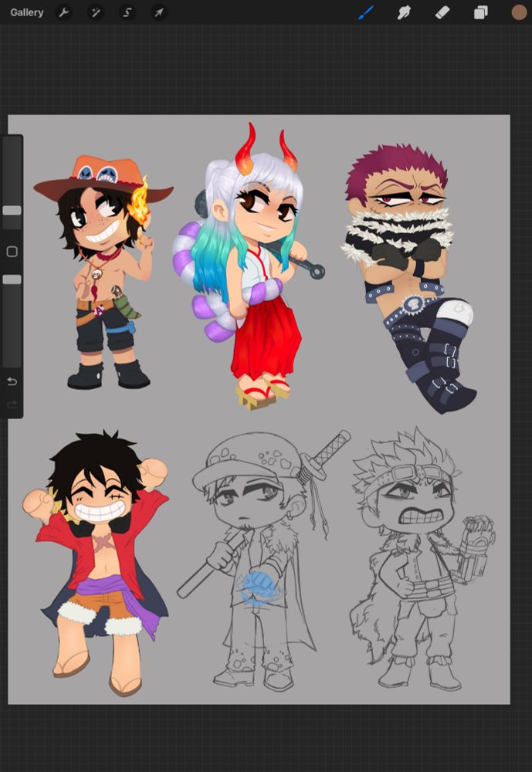Click the brush opacity slider handle
The height and width of the screenshot is (772, 532).
click(12, 279)
